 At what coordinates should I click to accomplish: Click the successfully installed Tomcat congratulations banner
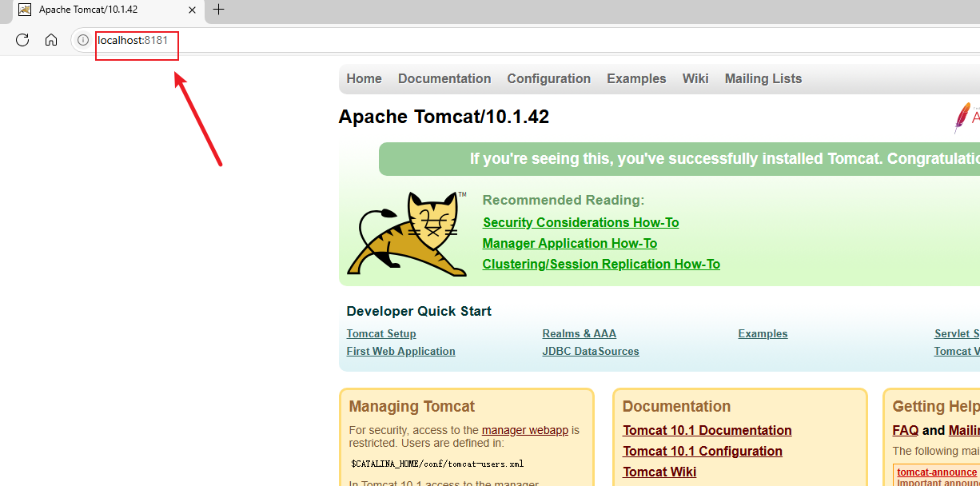(x=679, y=158)
